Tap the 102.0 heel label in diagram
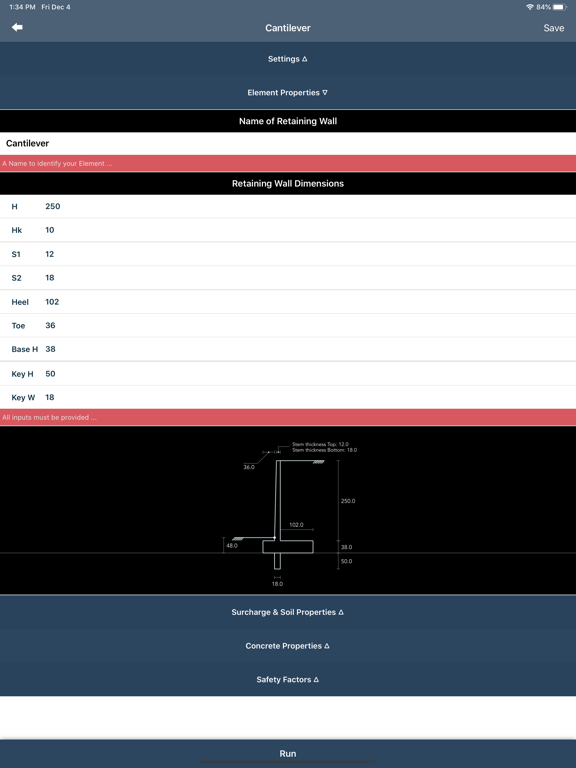Screen dimensions: 576x768 pos(296,525)
